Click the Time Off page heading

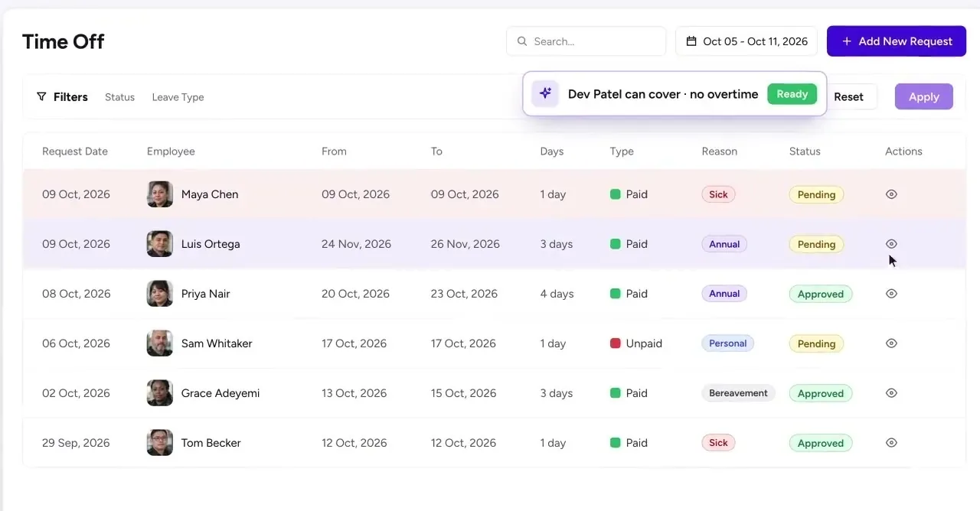click(63, 41)
